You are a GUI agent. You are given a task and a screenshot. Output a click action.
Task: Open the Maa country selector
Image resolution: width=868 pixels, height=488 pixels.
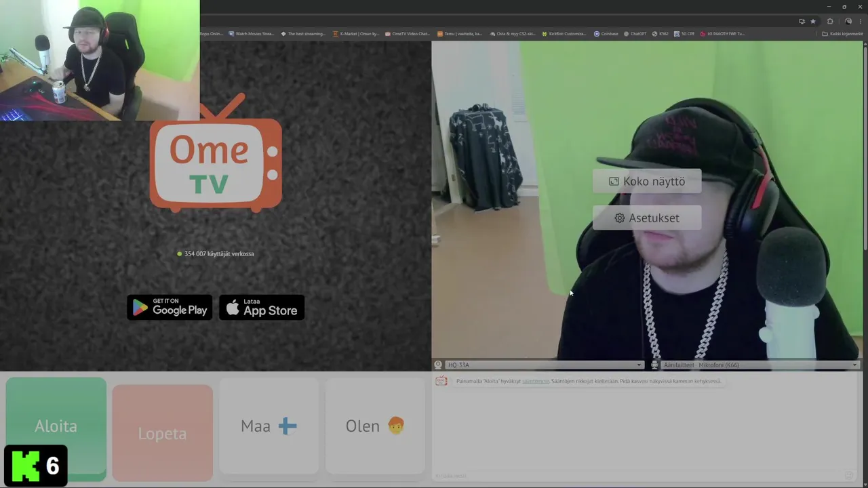269,426
